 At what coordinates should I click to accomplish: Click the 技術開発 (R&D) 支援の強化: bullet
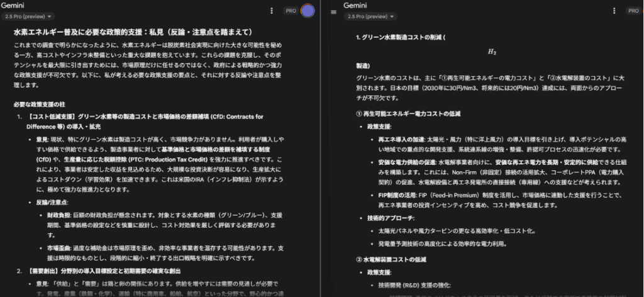pos(414,286)
